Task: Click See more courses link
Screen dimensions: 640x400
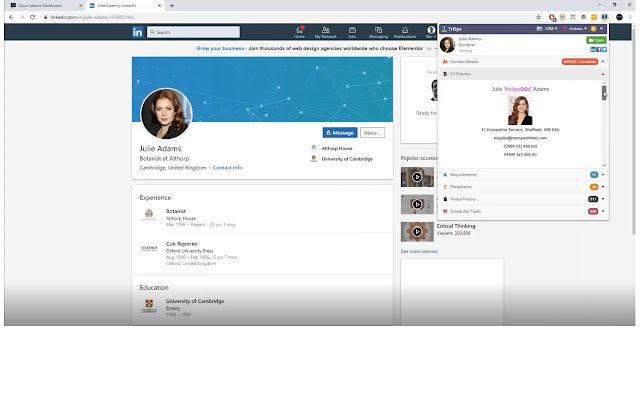Action: 419,251
